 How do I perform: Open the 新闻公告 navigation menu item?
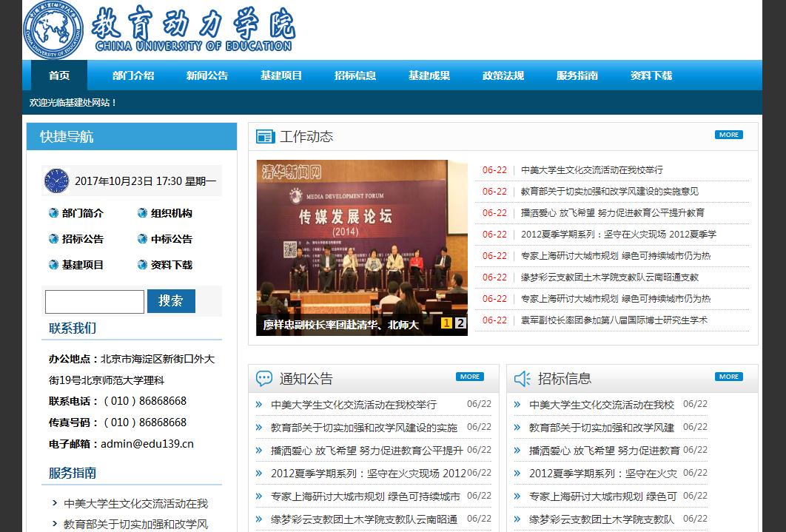coord(207,75)
